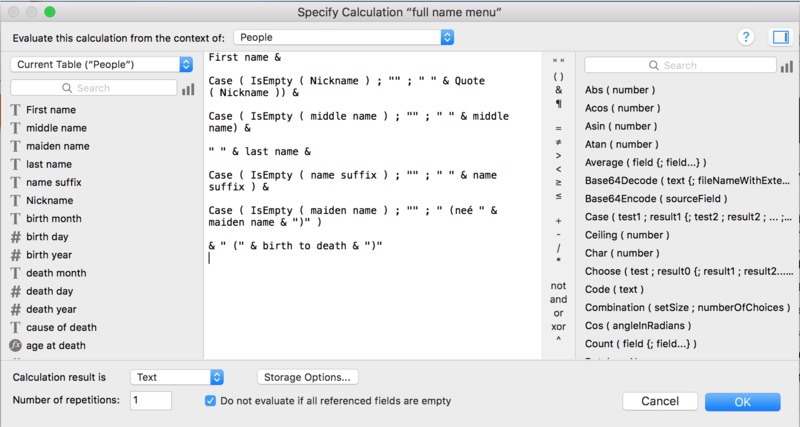Viewport: 800px width, 427px height.
Task: Open the calculation result type 'Text' dropdown
Action: click(177, 377)
